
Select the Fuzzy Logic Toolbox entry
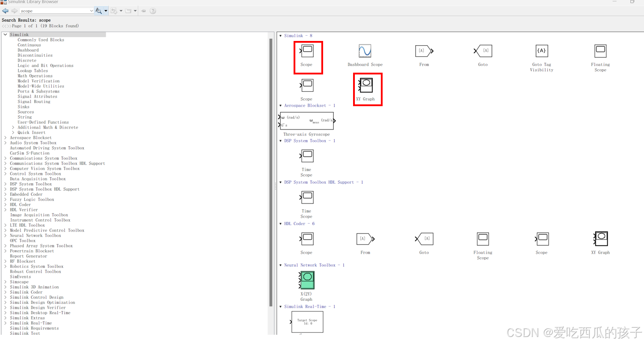[32, 200]
